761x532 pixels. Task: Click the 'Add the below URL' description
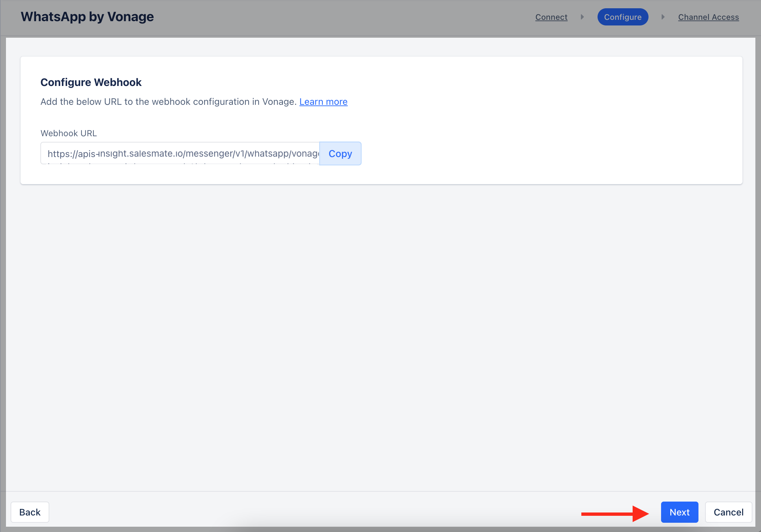tap(168, 102)
